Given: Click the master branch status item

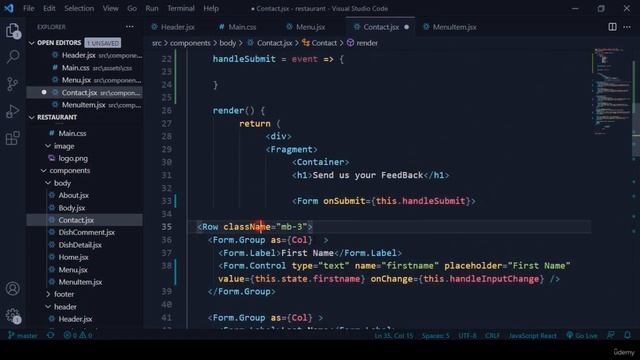Looking at the screenshot, I should (x=23, y=336).
